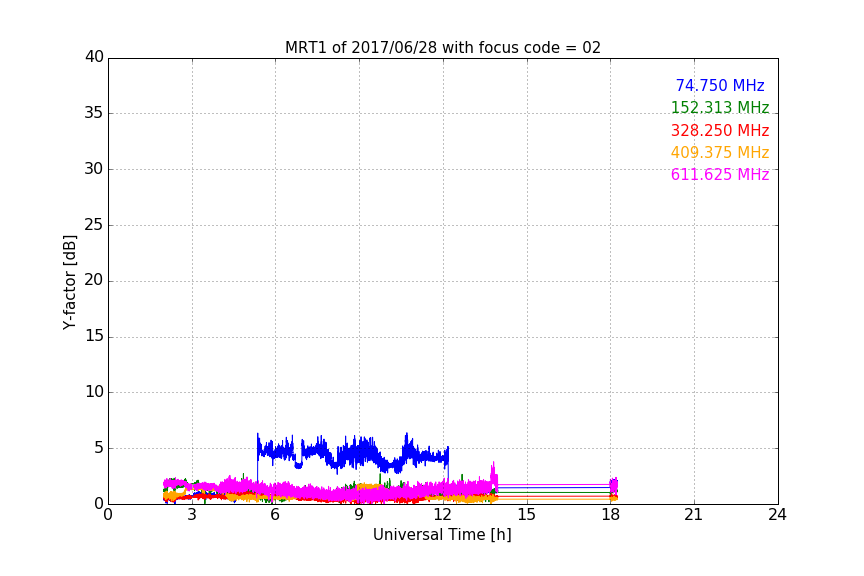
Task: Click the Universal Time [h] axis label
Action: 442,535
